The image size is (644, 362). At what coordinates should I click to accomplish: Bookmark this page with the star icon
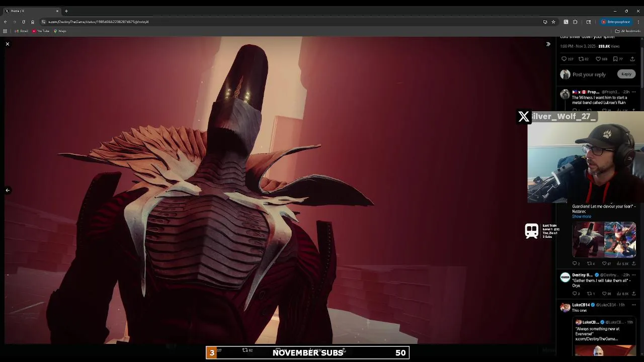(x=553, y=22)
